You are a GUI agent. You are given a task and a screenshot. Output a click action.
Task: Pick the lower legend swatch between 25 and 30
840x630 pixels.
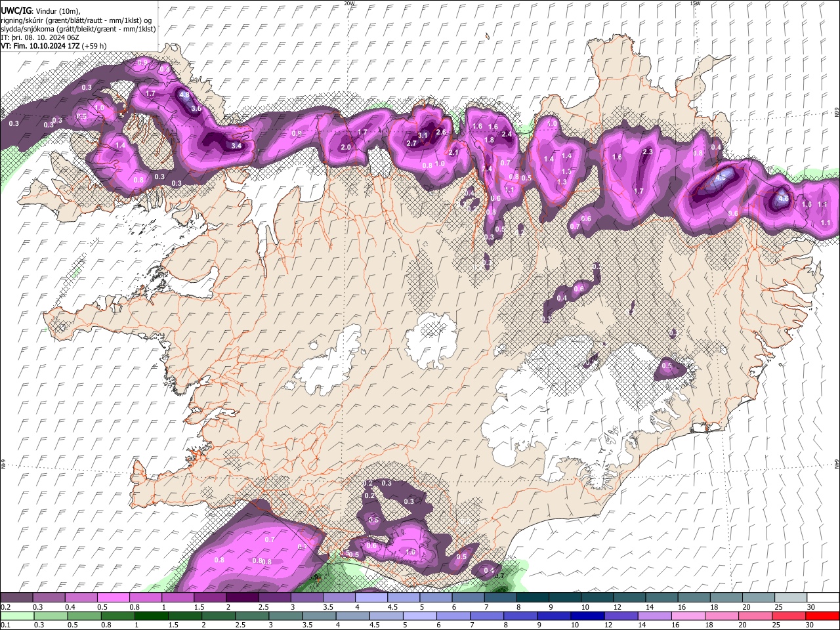click(x=789, y=616)
